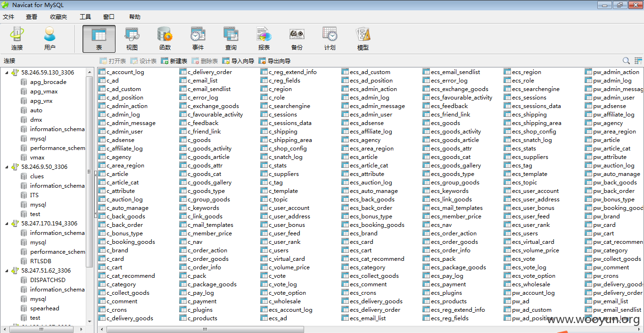This screenshot has height=333, width=644.
Task: Click the 删除表 (Delete Table) button
Action: coord(205,61)
